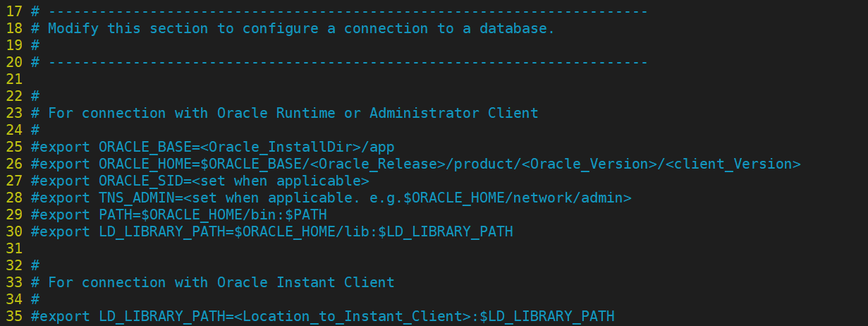
Task: Click the PATH= assignment on line 29
Action: tap(119, 215)
